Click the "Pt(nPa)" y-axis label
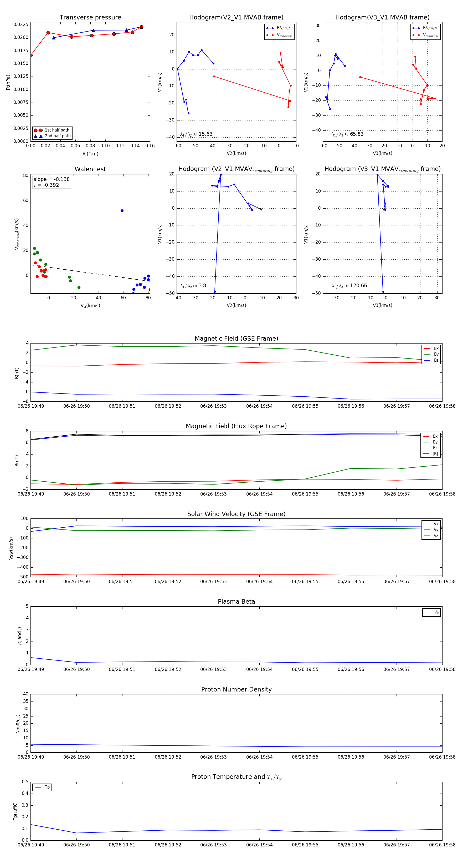This screenshot has width=473, height=868. 8,82
